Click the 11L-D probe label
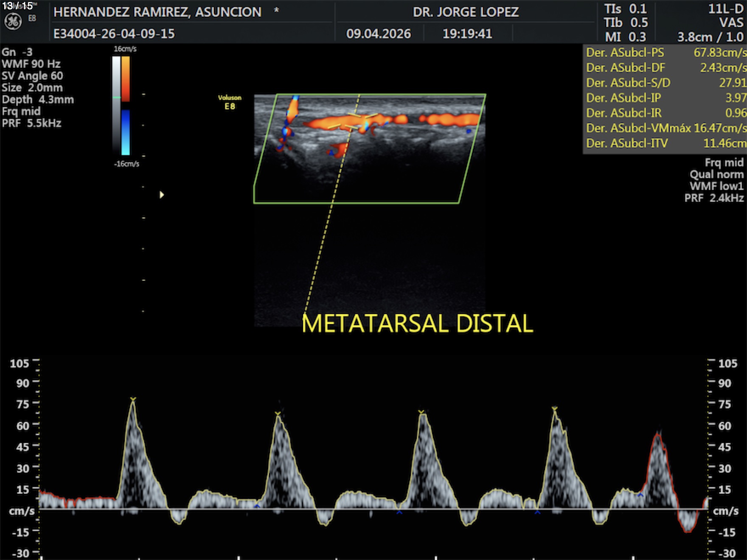 click(725, 9)
